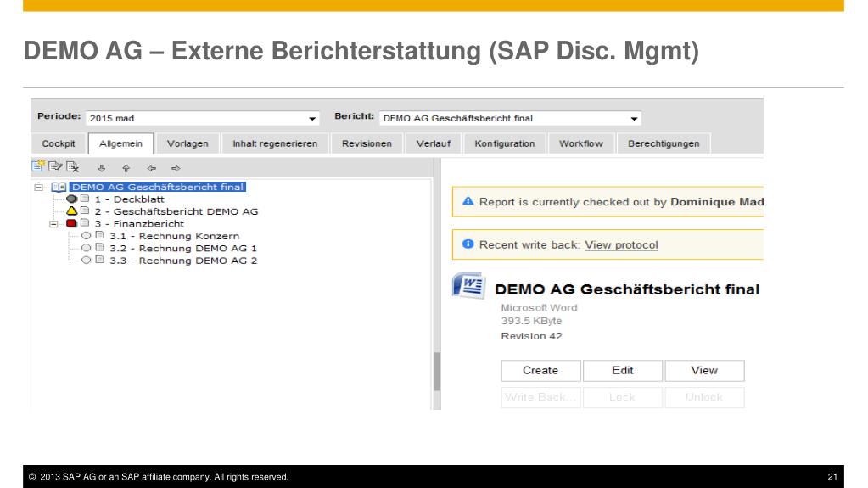Image resolution: width=868 pixels, height=488 pixels.
Task: Click the Microsoft Word document icon
Action: tap(469, 286)
